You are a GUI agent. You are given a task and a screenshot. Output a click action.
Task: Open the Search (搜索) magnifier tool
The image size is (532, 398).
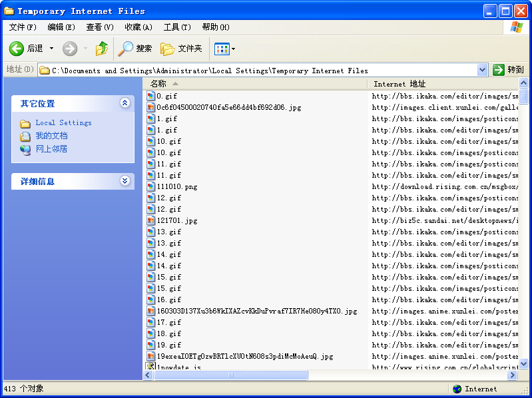coord(126,49)
